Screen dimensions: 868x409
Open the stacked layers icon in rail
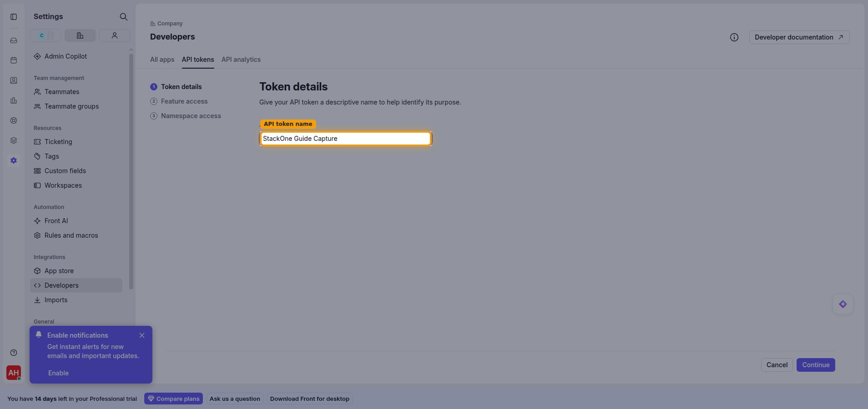[14, 140]
